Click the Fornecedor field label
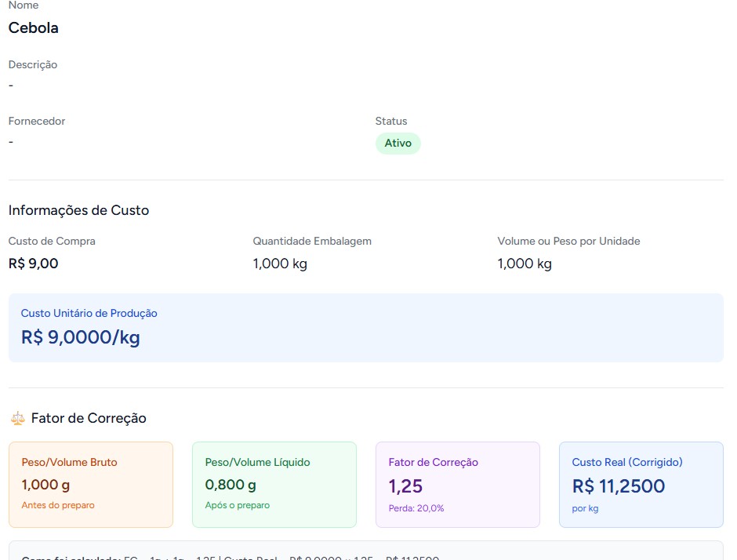 tap(37, 122)
